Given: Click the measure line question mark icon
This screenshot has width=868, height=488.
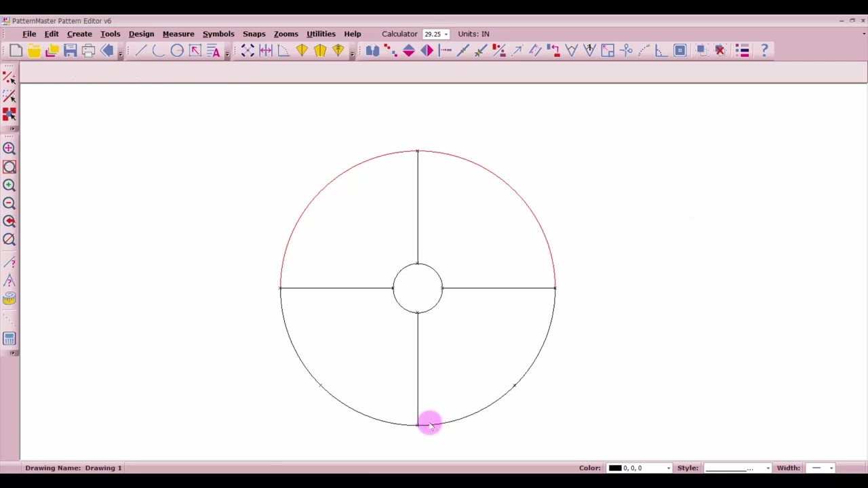Looking at the screenshot, I should [x=9, y=263].
